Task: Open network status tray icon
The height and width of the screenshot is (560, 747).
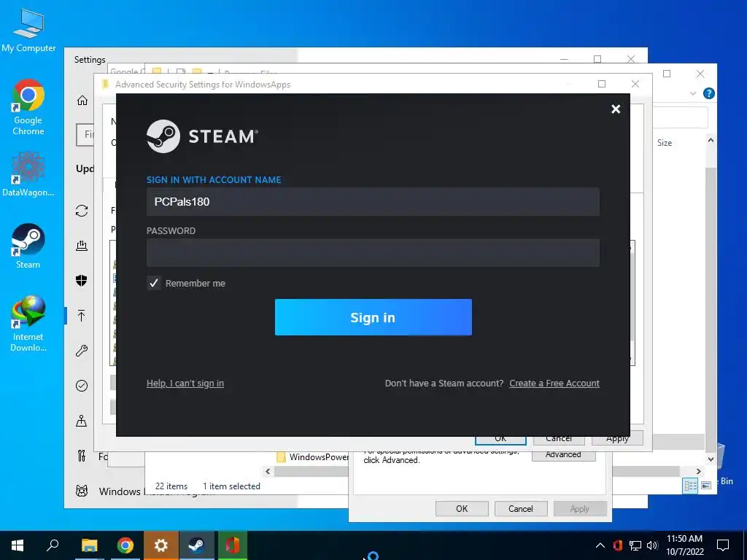Action: tap(635, 545)
